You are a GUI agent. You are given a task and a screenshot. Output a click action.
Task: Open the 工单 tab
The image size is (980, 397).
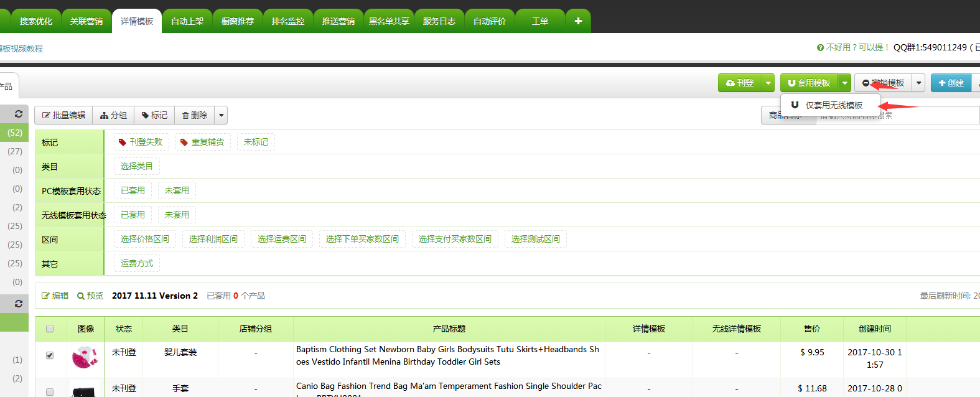pyautogui.click(x=540, y=21)
